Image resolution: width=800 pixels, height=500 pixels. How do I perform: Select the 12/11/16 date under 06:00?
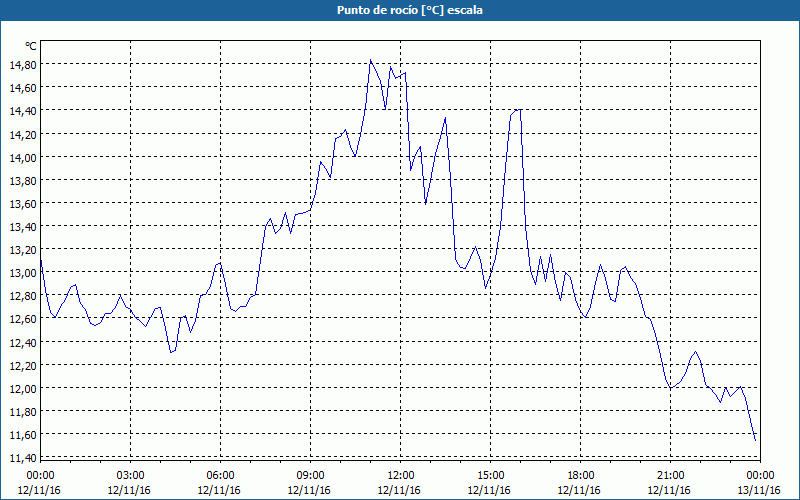click(x=219, y=490)
